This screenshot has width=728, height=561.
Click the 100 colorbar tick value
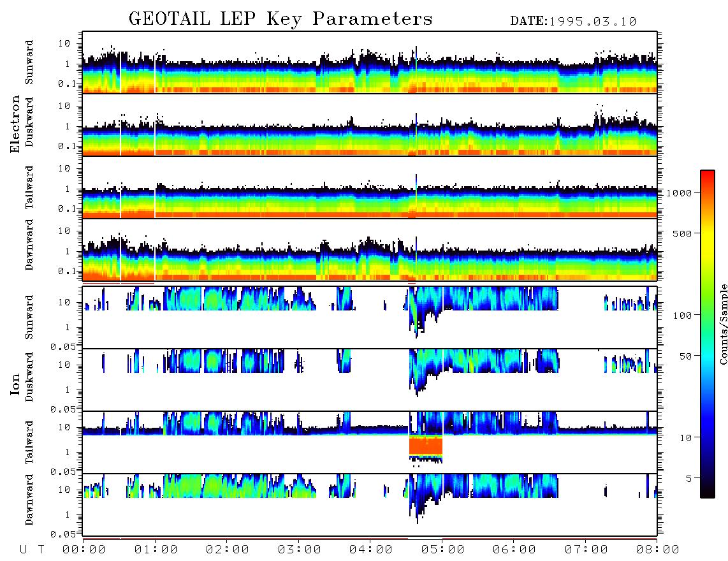[x=682, y=316]
